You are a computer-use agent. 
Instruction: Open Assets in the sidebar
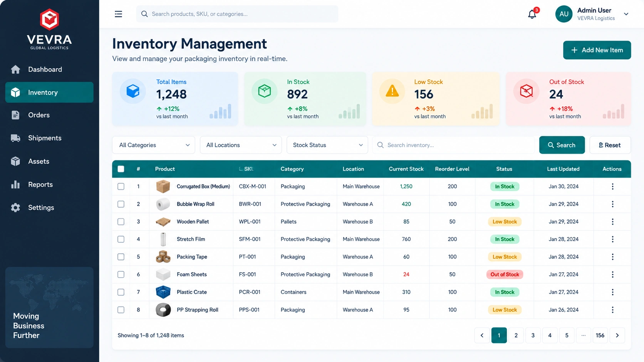(x=49, y=161)
